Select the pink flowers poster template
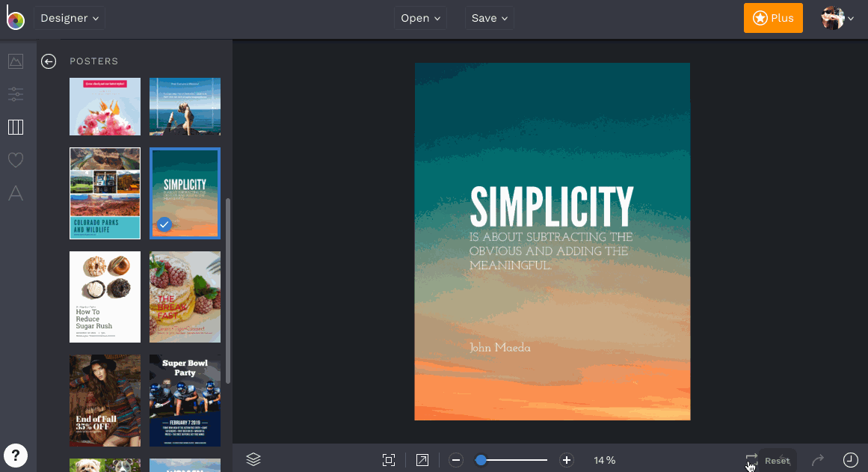Image resolution: width=868 pixels, height=472 pixels. click(105, 106)
